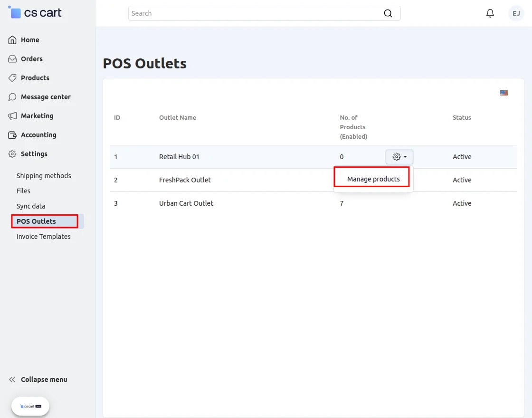Click Active status of Urban Cart Outlet
This screenshot has height=418, width=532.
462,203
